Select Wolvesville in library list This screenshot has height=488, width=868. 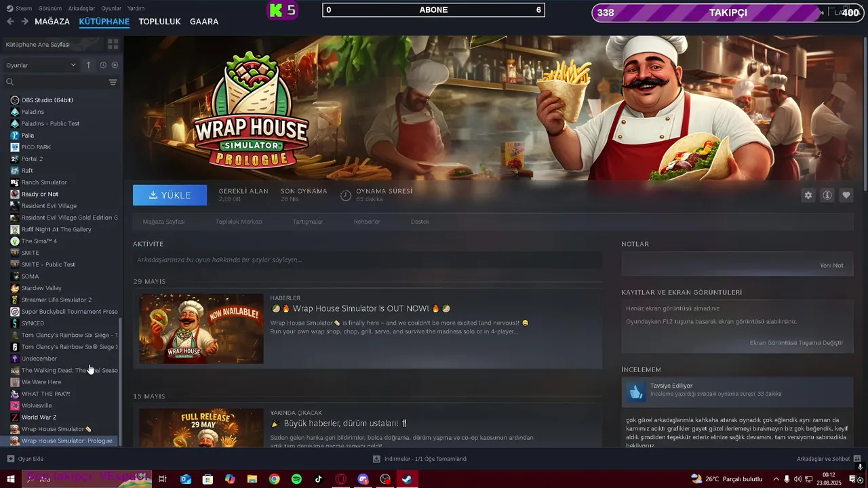point(37,405)
